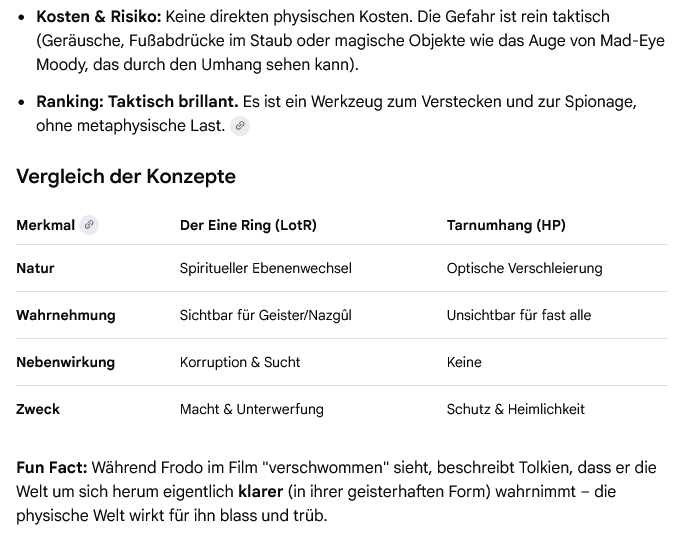Click the "Vergleich der Konzepte" heading

[x=126, y=177]
